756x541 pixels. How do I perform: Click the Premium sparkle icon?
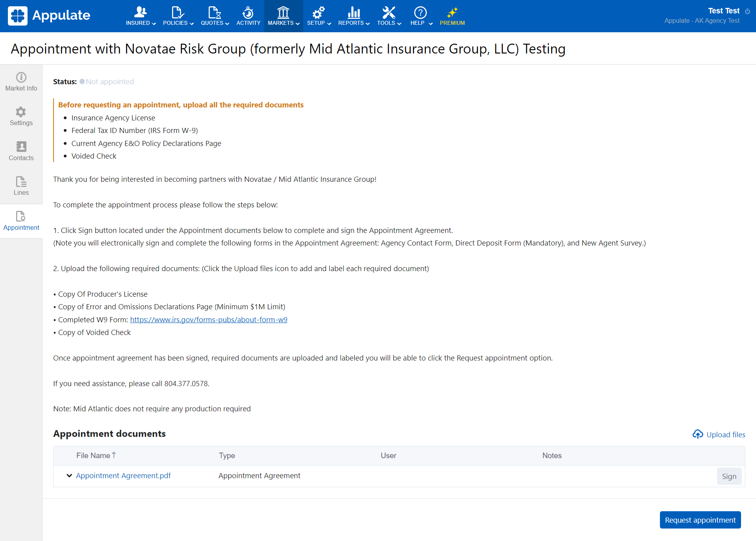(x=452, y=13)
